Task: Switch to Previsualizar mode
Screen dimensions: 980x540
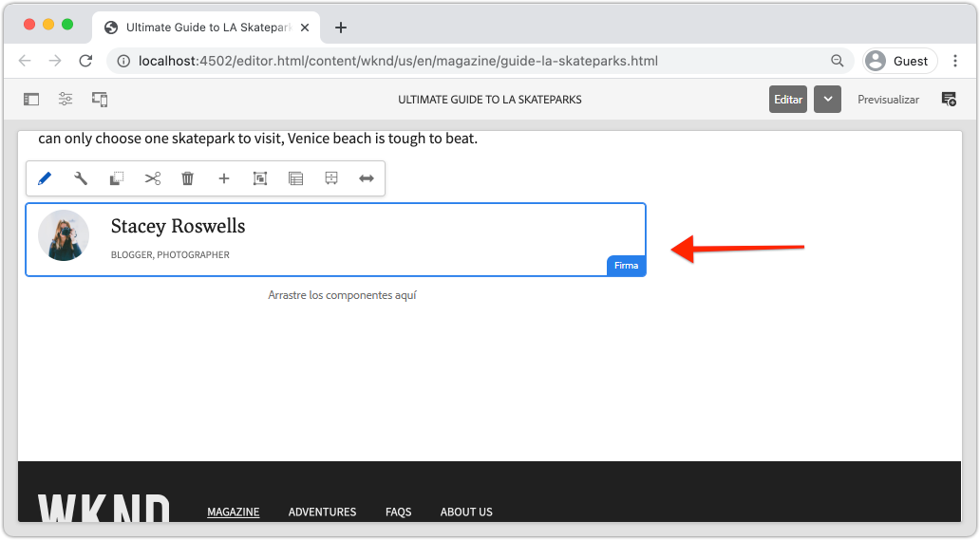Action: pos(888,100)
